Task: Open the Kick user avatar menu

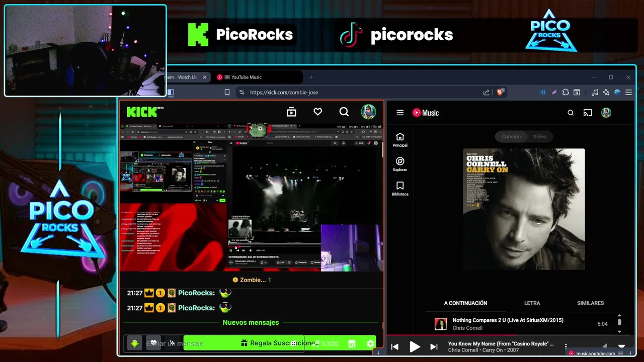Action: click(x=368, y=112)
